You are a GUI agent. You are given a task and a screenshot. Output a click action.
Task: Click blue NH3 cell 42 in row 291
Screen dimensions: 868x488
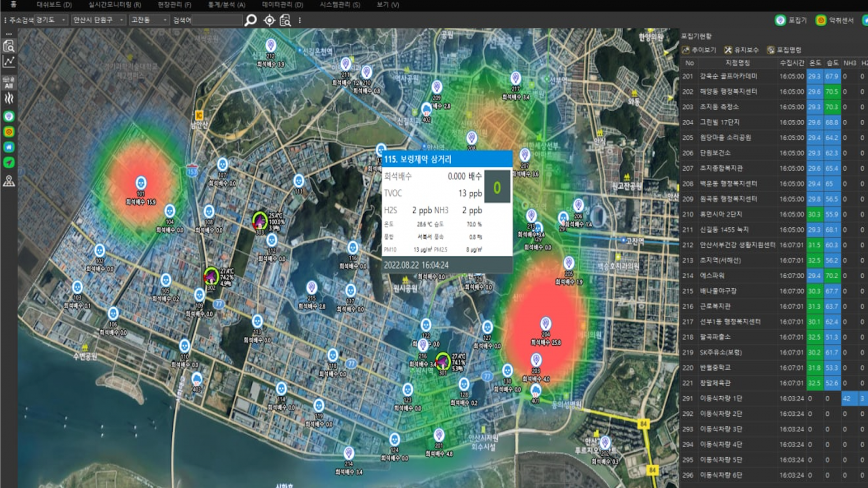849,399
